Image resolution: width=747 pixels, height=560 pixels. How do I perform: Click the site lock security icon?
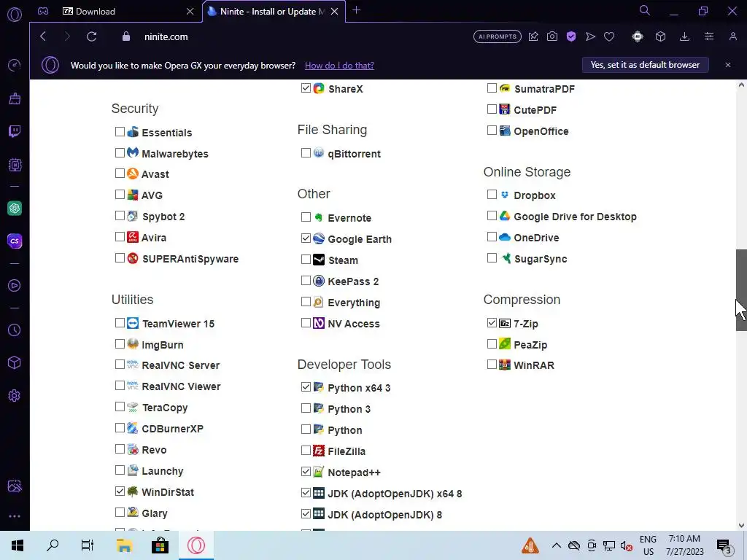coord(126,36)
